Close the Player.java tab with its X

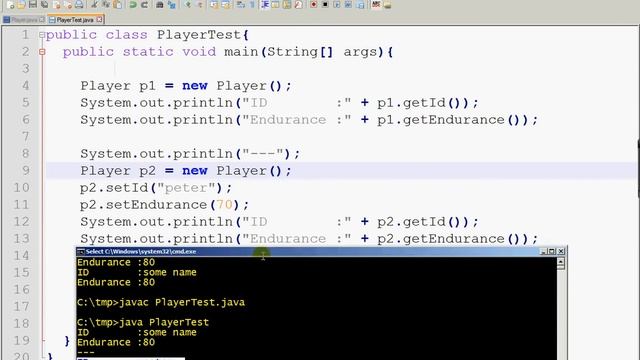pyautogui.click(x=42, y=20)
